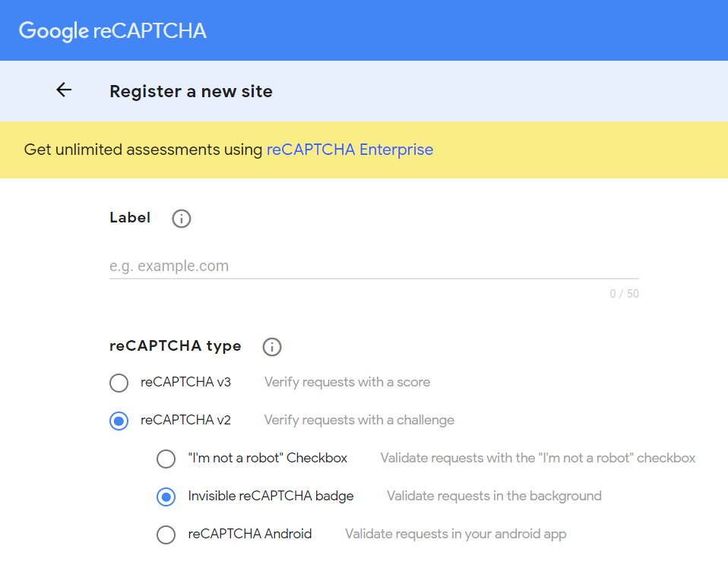Screen dimensions: 728x574
Task: Click "Verify requests with a score" description
Action: click(x=347, y=382)
